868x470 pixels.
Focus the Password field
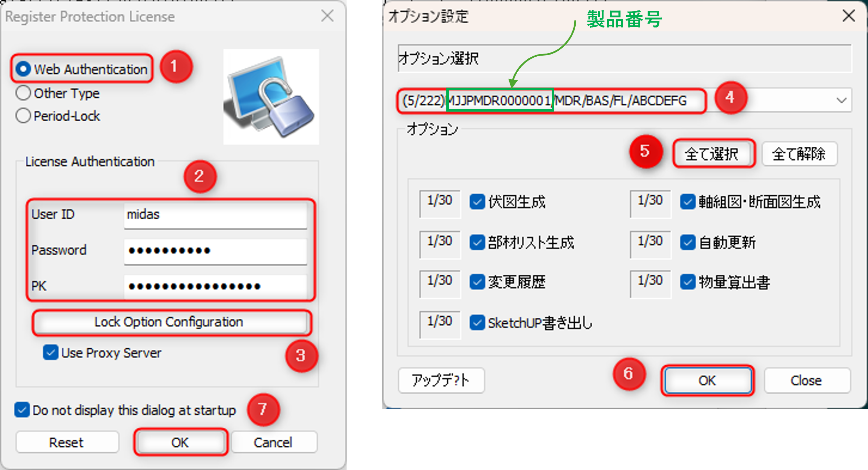tap(216, 251)
